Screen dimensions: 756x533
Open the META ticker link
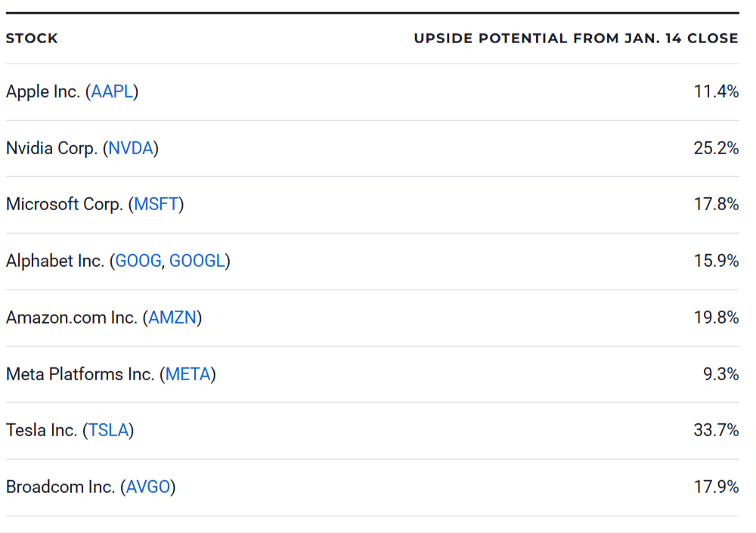(188, 374)
